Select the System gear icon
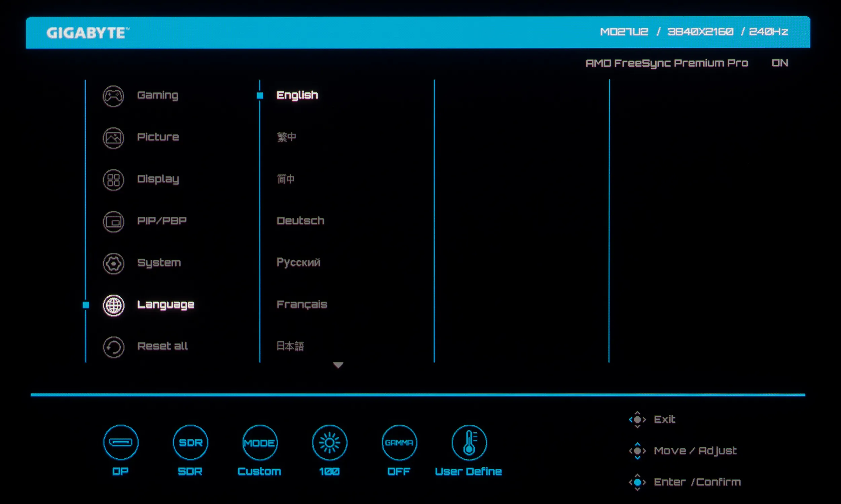 pos(113,263)
